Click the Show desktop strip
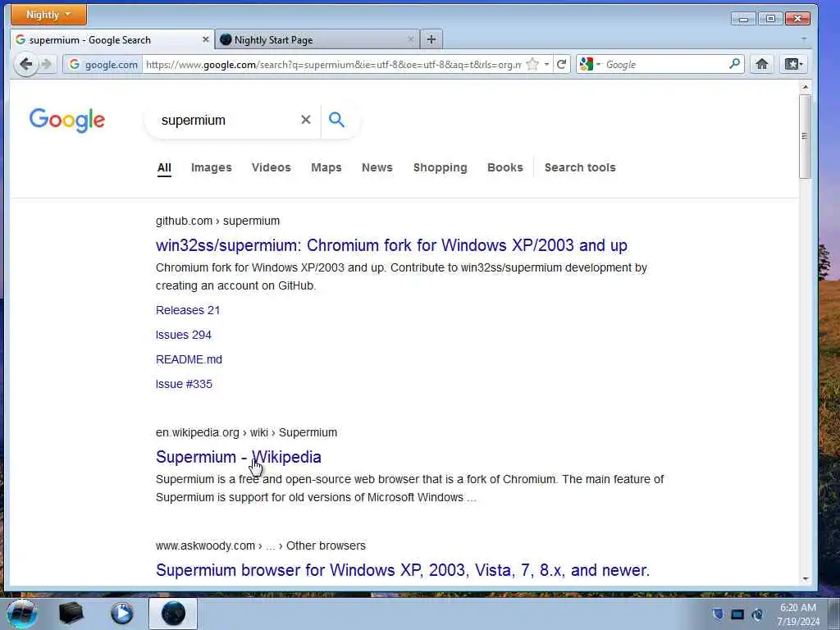The width and height of the screenshot is (840, 630). 833,614
